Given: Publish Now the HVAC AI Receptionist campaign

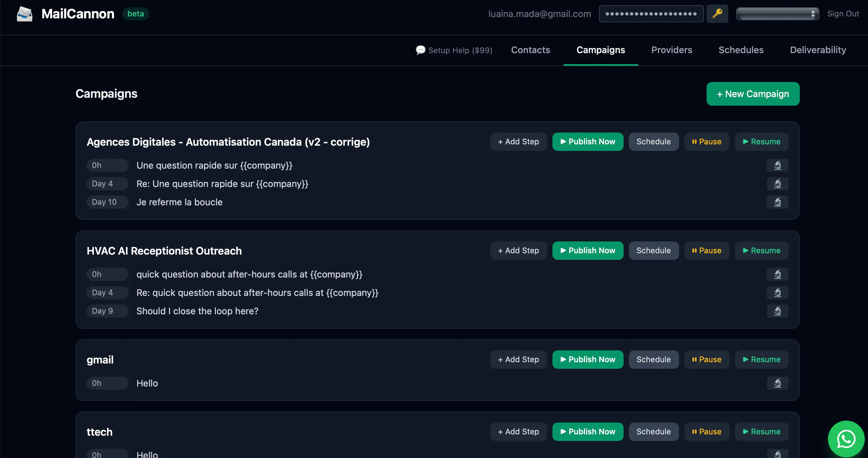Looking at the screenshot, I should [588, 251].
